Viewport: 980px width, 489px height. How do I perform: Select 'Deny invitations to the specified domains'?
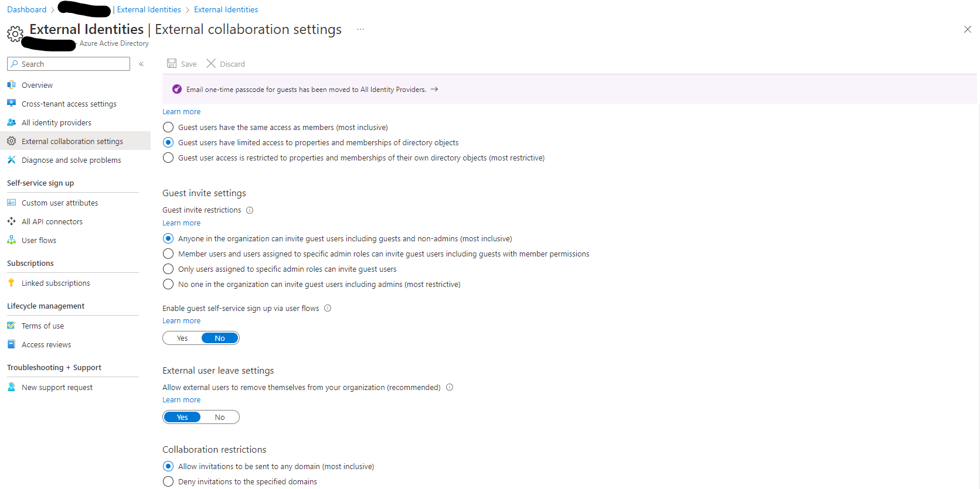coord(168,481)
